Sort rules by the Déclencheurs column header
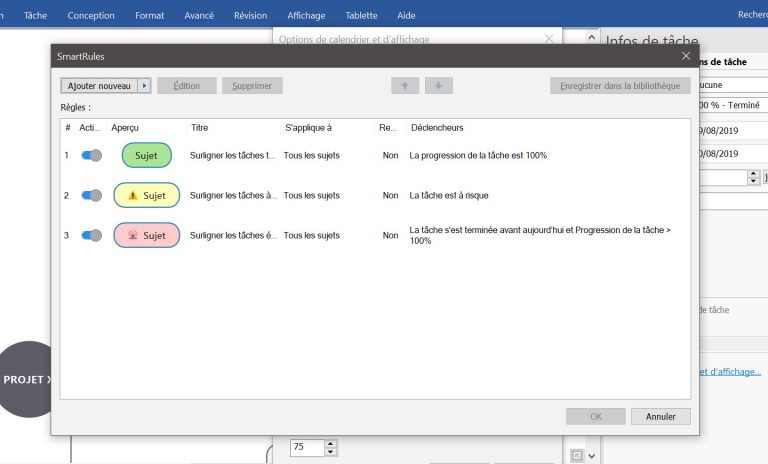 [437, 128]
